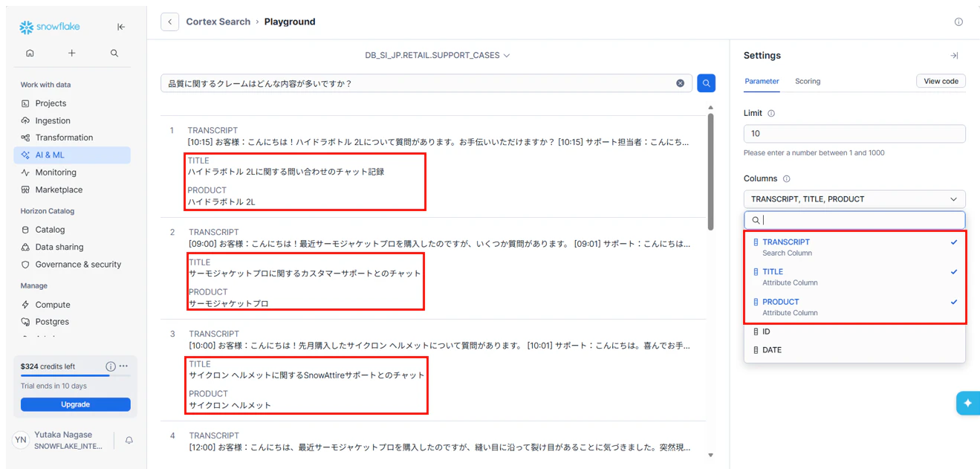Click credits info icon
980x469 pixels.
pyautogui.click(x=111, y=366)
